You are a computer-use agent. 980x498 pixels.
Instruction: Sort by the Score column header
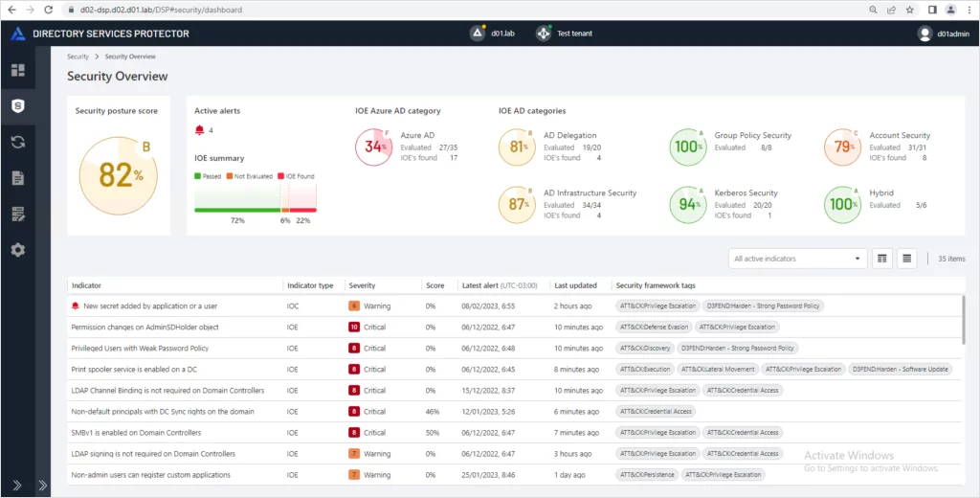point(435,285)
